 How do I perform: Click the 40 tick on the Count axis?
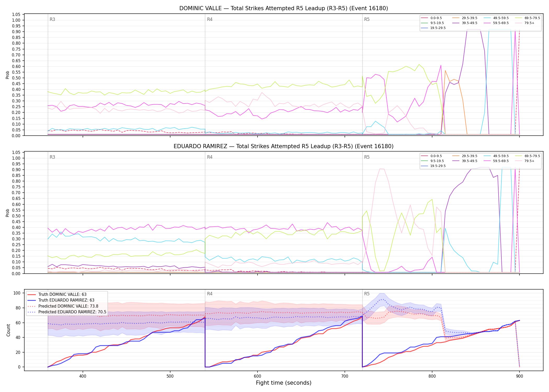(x=18, y=337)
